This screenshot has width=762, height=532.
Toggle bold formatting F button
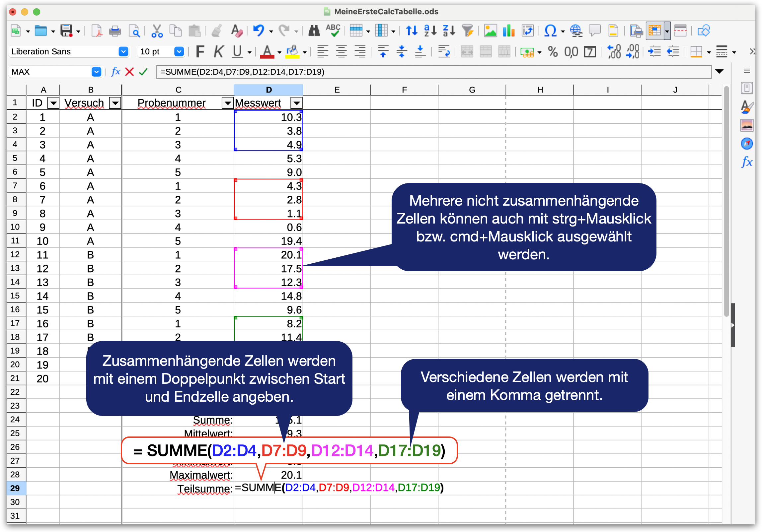click(200, 52)
